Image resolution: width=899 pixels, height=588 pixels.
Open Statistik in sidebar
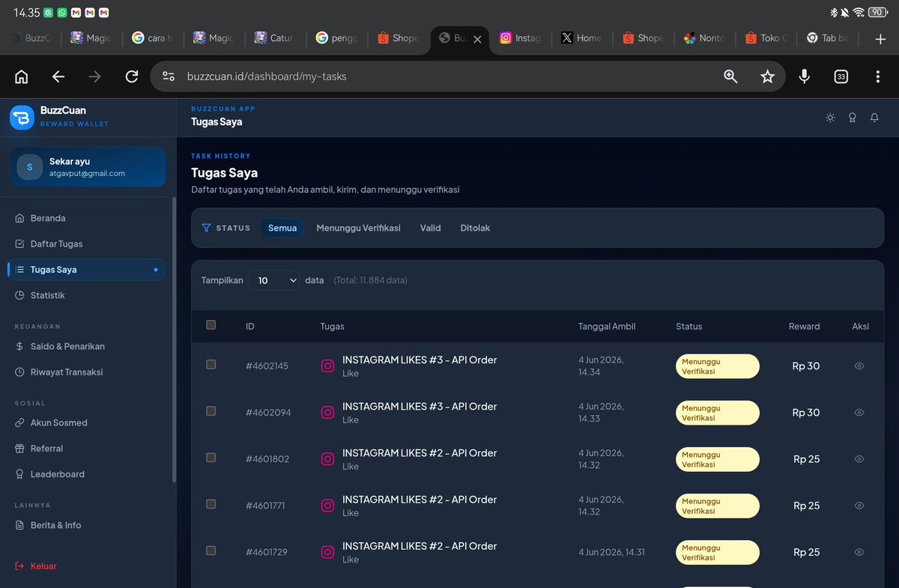click(86, 295)
